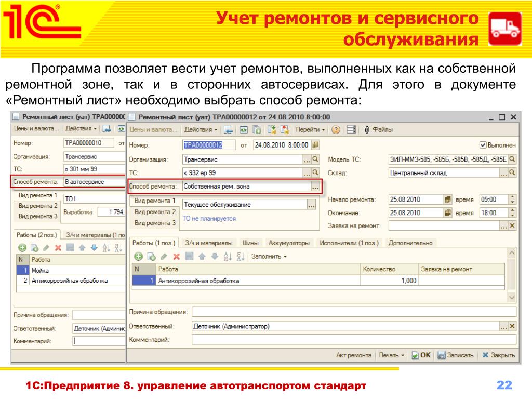Click scroll down arrow of works table
Image resolution: width=532 pixels, height=399 pixels.
[512, 298]
